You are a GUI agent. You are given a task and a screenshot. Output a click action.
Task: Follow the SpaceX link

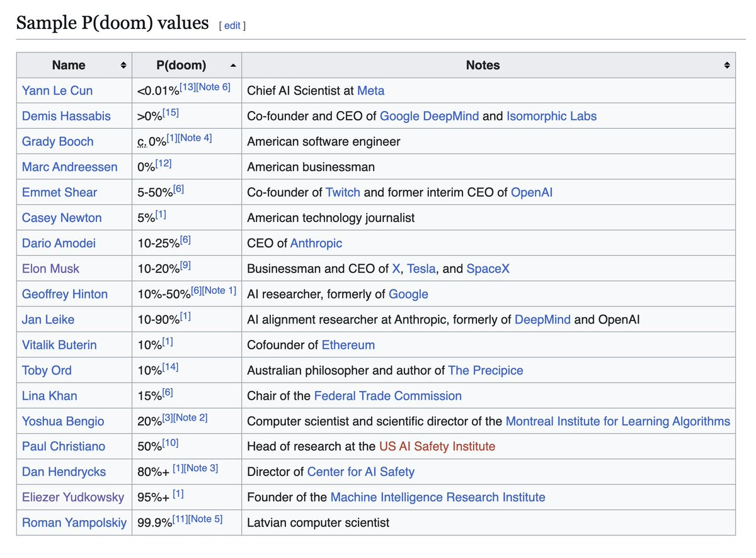tap(488, 269)
